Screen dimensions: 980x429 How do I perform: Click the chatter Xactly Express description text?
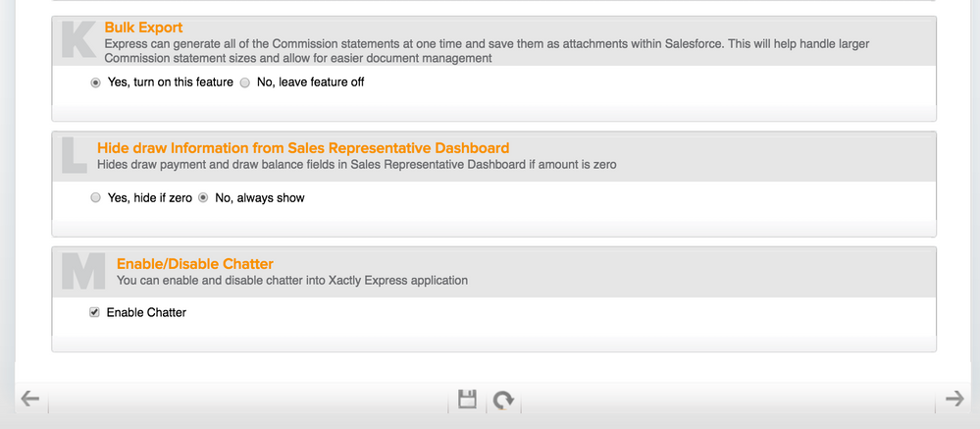pos(292,280)
